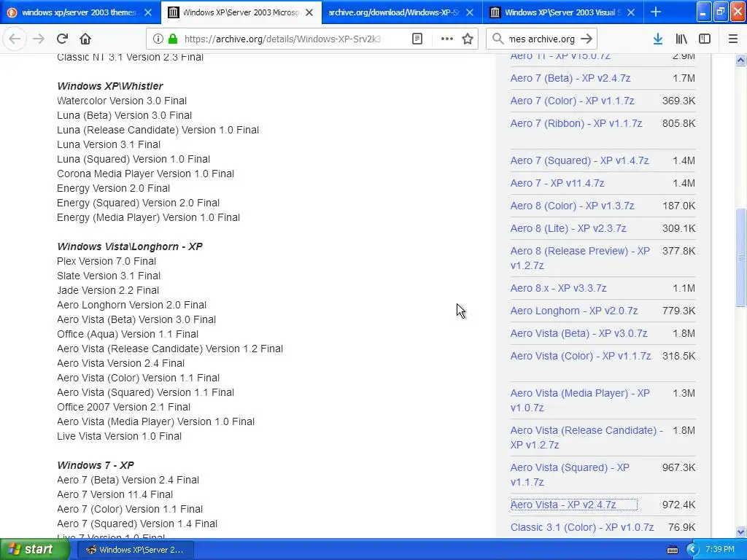The height and width of the screenshot is (560, 747).
Task: Download Aero 8.x - XP v3.3.7z
Action: 558,289
